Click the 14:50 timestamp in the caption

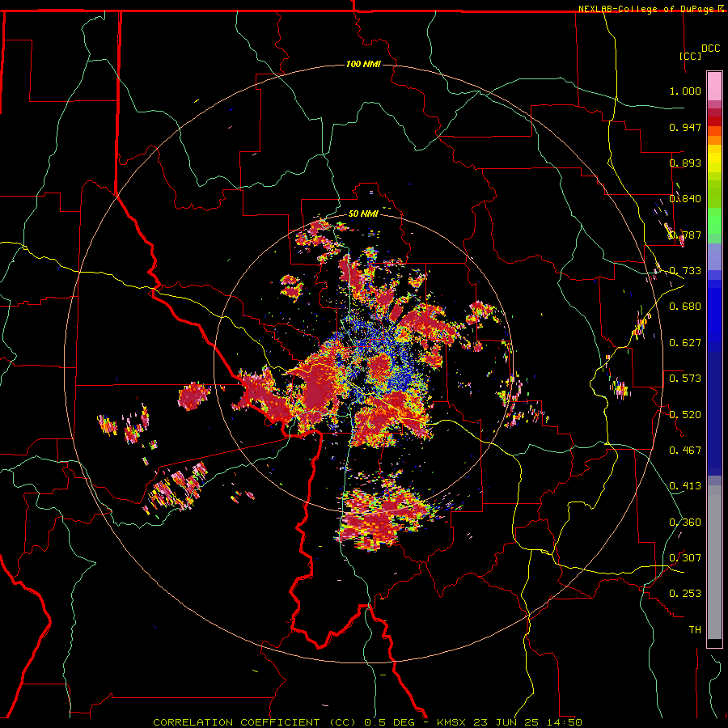coord(563,722)
